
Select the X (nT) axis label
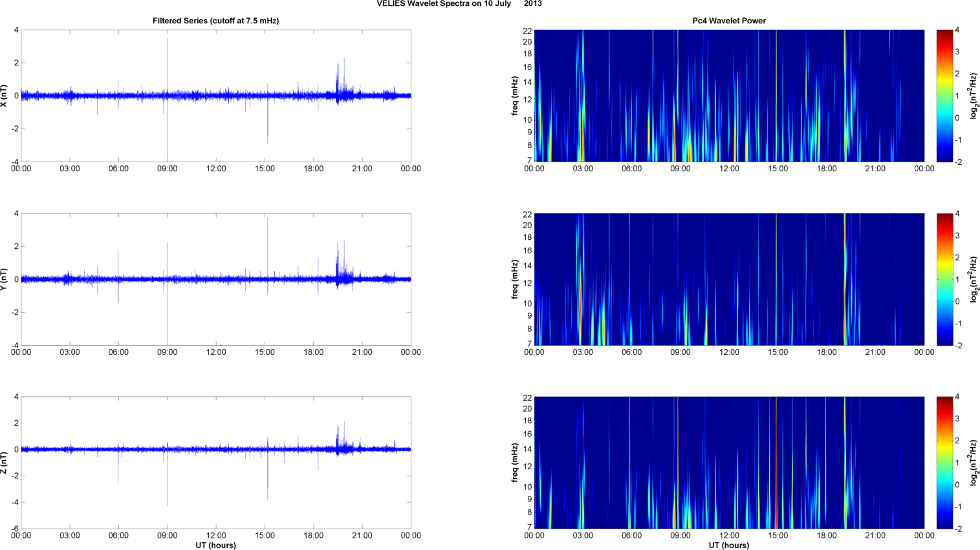point(5,96)
